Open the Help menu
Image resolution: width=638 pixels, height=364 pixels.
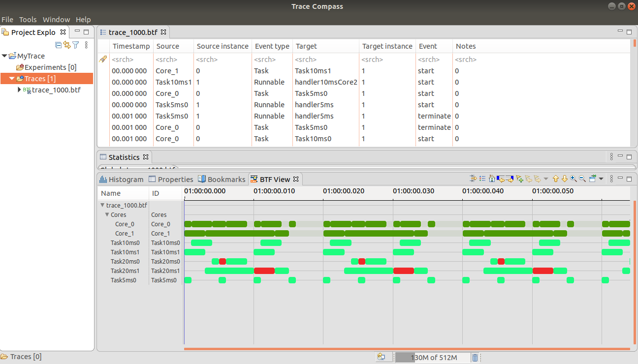83,20
